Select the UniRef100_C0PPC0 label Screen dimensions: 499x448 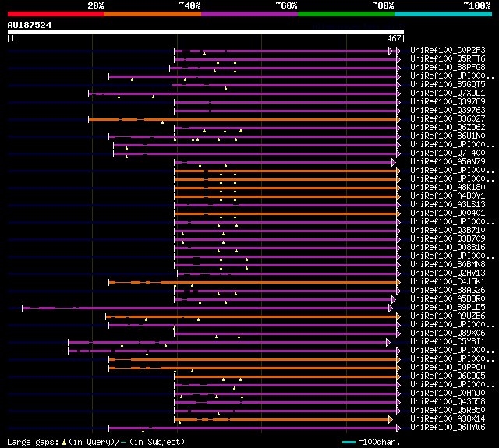(x=448, y=368)
